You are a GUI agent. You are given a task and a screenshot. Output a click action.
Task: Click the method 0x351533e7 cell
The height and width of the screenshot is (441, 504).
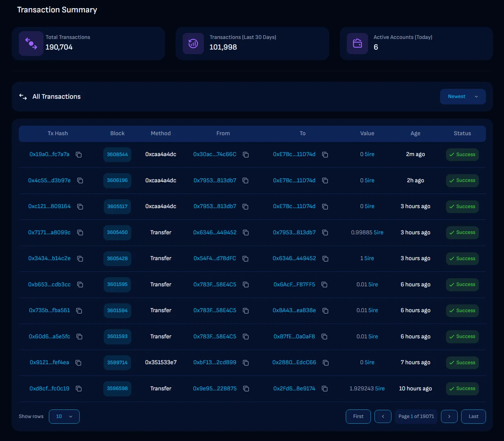click(161, 362)
